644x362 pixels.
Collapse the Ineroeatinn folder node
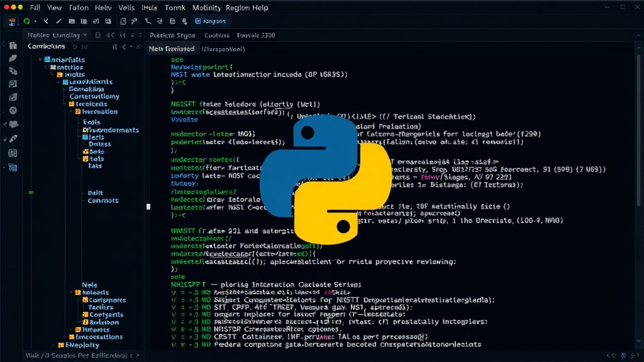click(72, 111)
